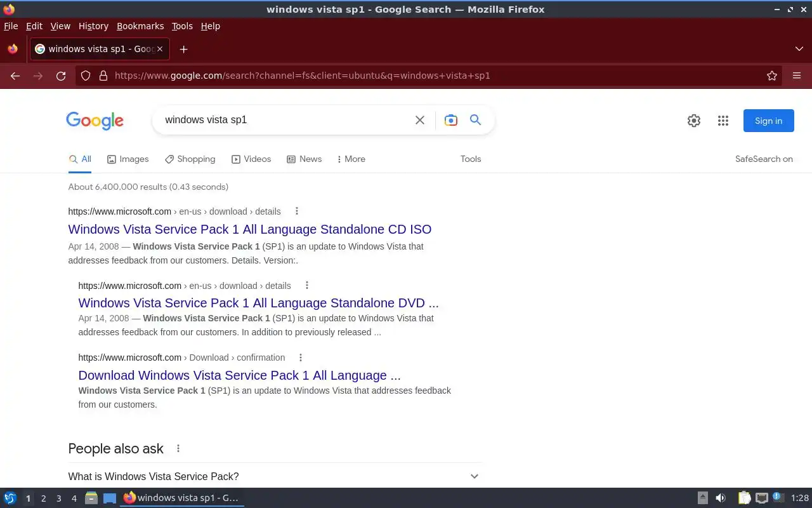812x508 pixels.
Task: Click the Firefox taskbar window entry
Action: pyautogui.click(x=182, y=498)
